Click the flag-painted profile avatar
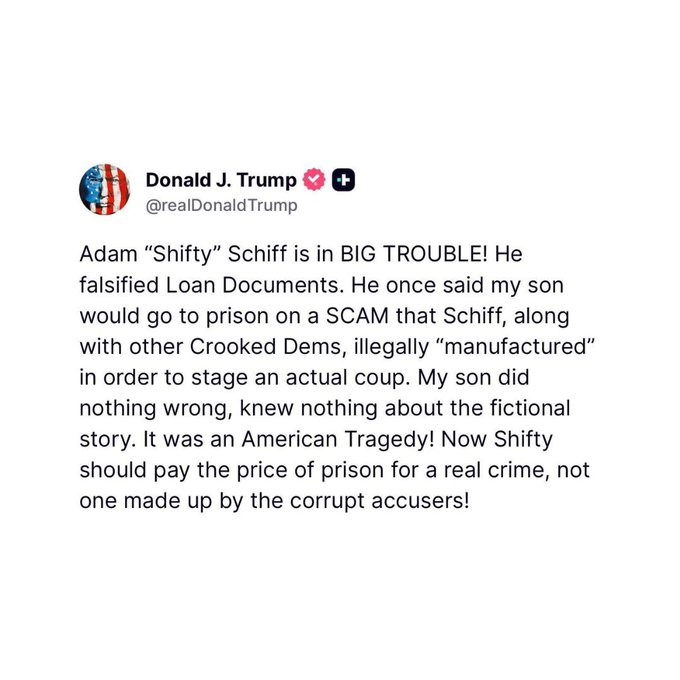Screen dimensions: 680x680 coord(106,190)
